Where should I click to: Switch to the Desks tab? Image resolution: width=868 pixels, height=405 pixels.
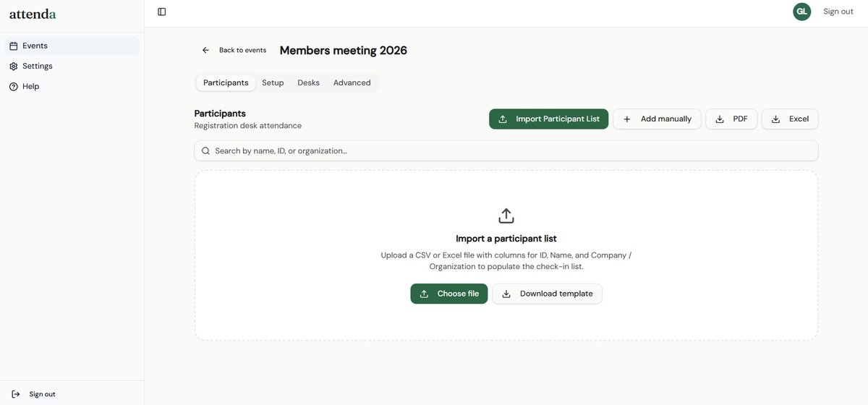click(309, 82)
